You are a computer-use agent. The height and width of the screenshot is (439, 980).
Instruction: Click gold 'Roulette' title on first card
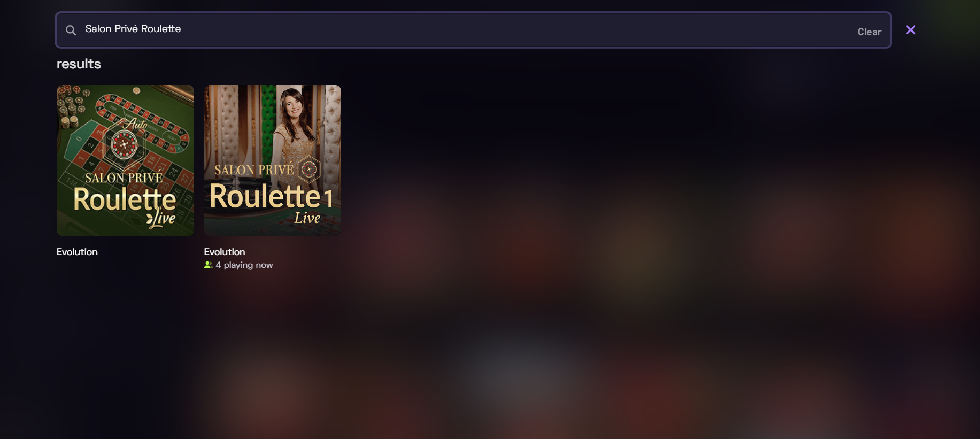click(125, 199)
